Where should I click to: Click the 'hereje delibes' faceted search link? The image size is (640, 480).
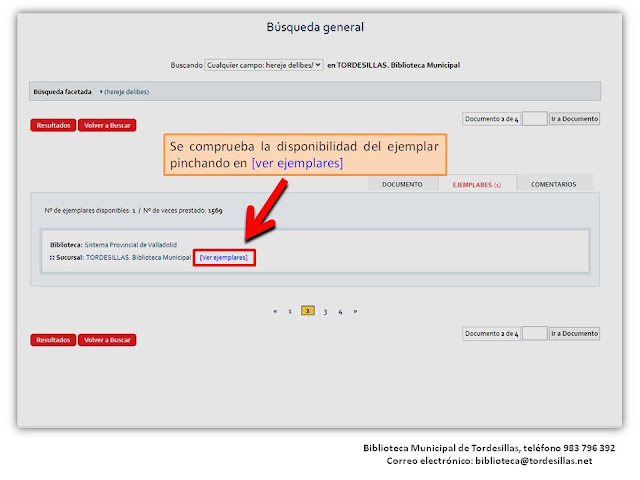[127, 92]
